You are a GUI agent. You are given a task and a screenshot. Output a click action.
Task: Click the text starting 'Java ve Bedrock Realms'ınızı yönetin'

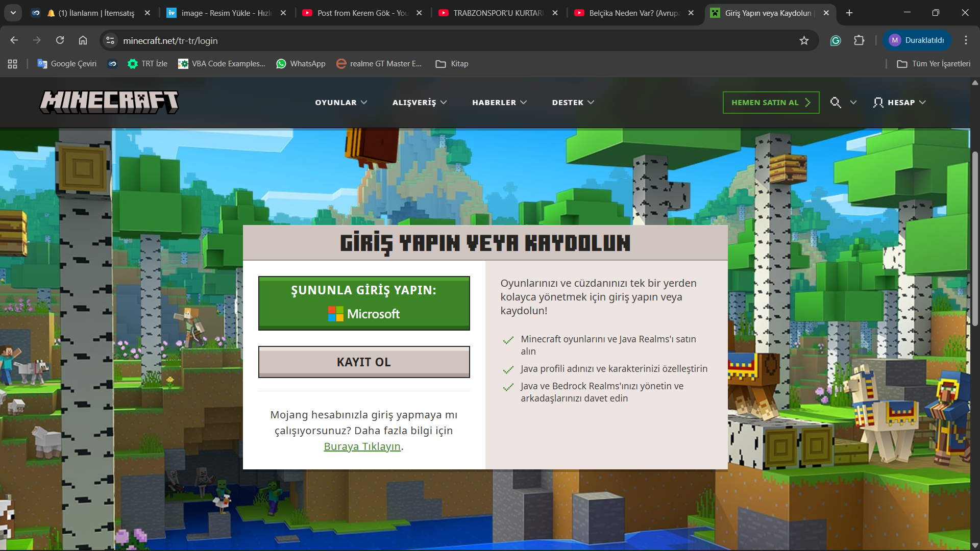point(602,392)
